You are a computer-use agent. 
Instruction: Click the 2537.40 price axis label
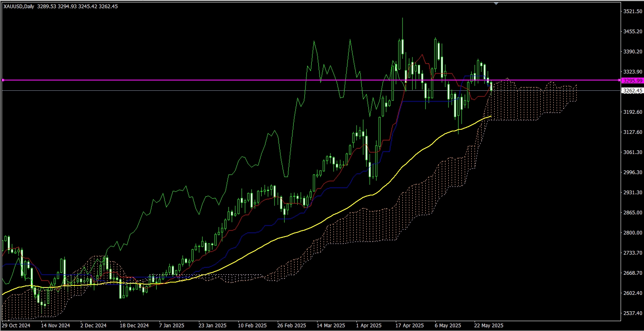[x=633, y=313]
